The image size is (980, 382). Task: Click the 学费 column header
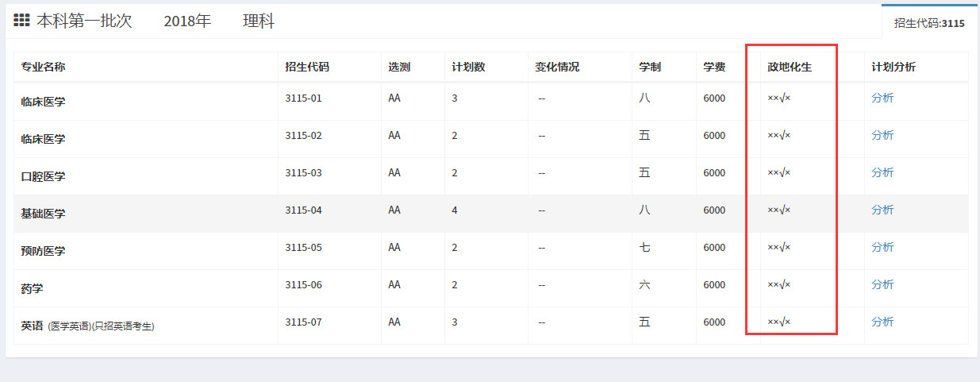pos(714,67)
